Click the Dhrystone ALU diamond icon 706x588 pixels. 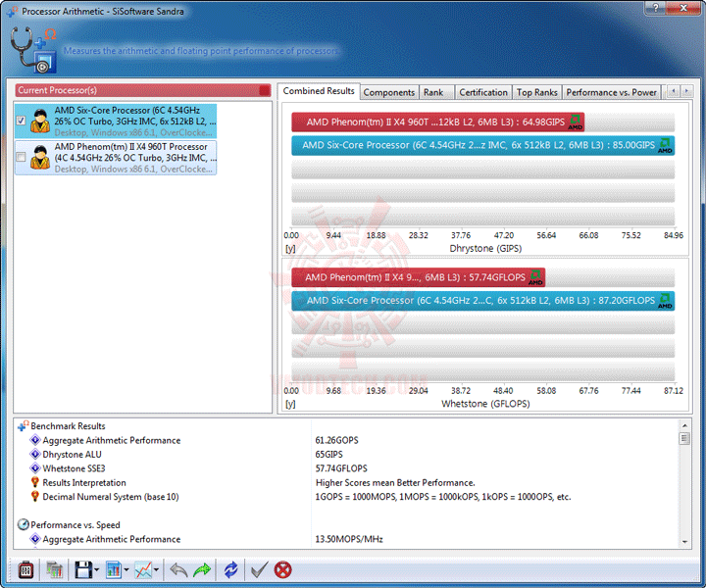coord(34,454)
